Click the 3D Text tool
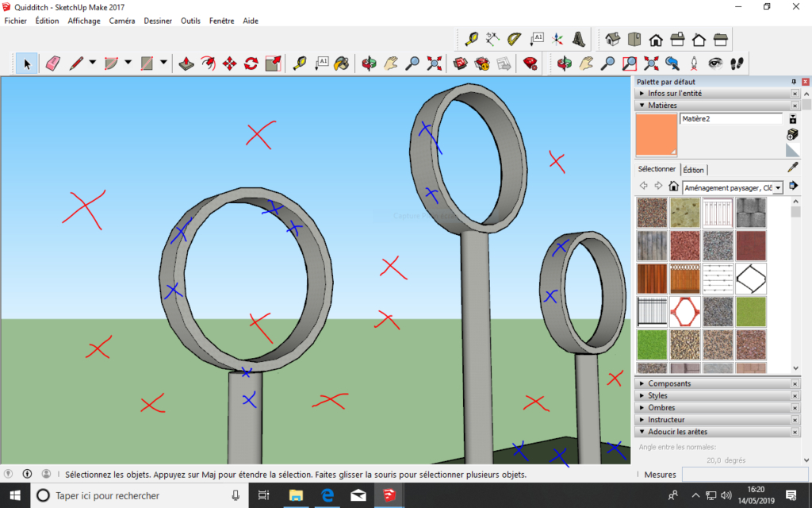The height and width of the screenshot is (508, 812). click(580, 38)
